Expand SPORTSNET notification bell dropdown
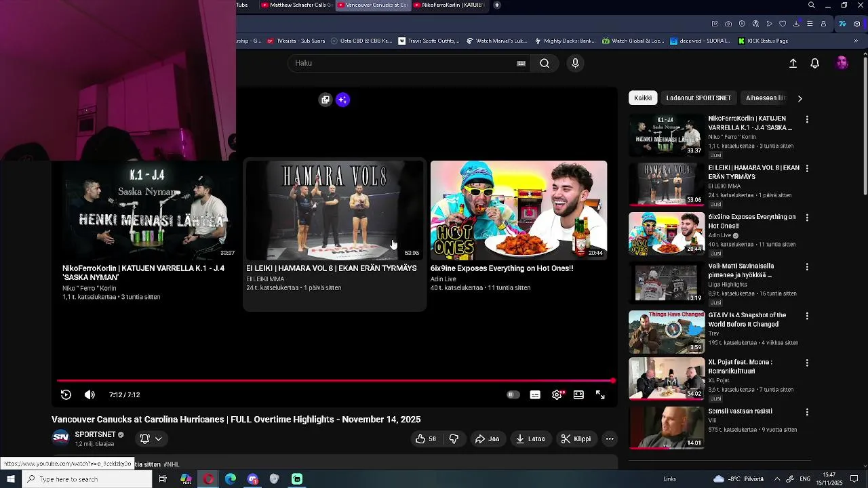The height and width of the screenshot is (488, 868). pyautogui.click(x=151, y=439)
